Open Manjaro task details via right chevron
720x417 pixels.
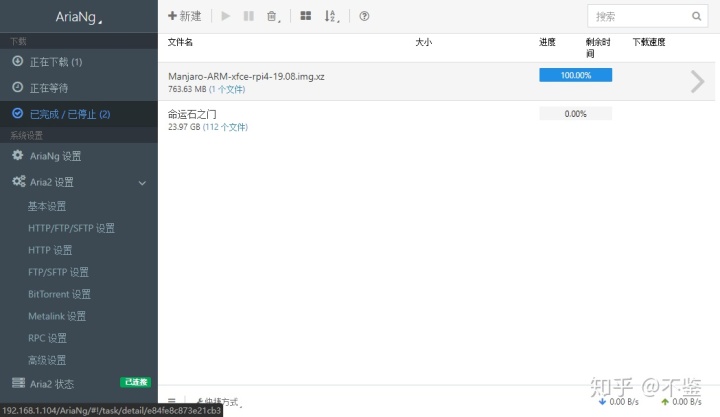[x=697, y=82]
